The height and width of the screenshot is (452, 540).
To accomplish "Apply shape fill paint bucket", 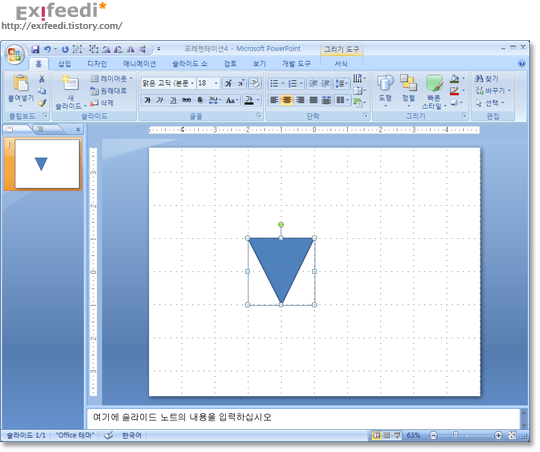I will tap(455, 79).
